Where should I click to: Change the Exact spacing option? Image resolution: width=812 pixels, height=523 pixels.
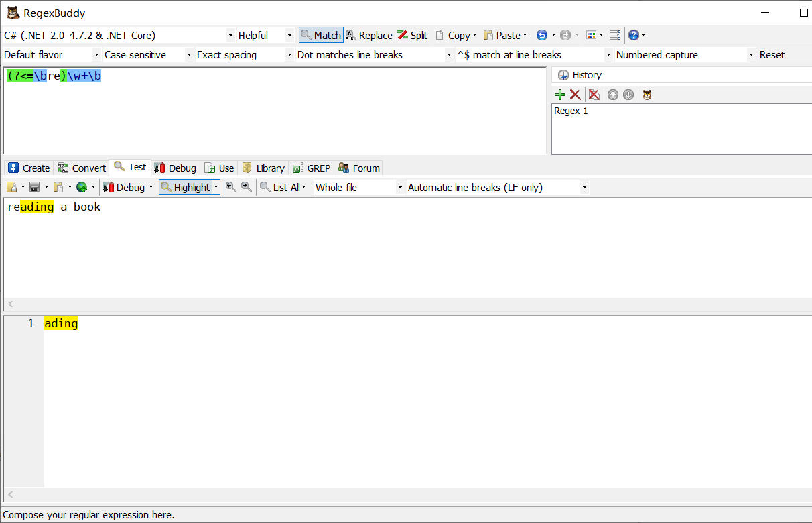(245, 54)
